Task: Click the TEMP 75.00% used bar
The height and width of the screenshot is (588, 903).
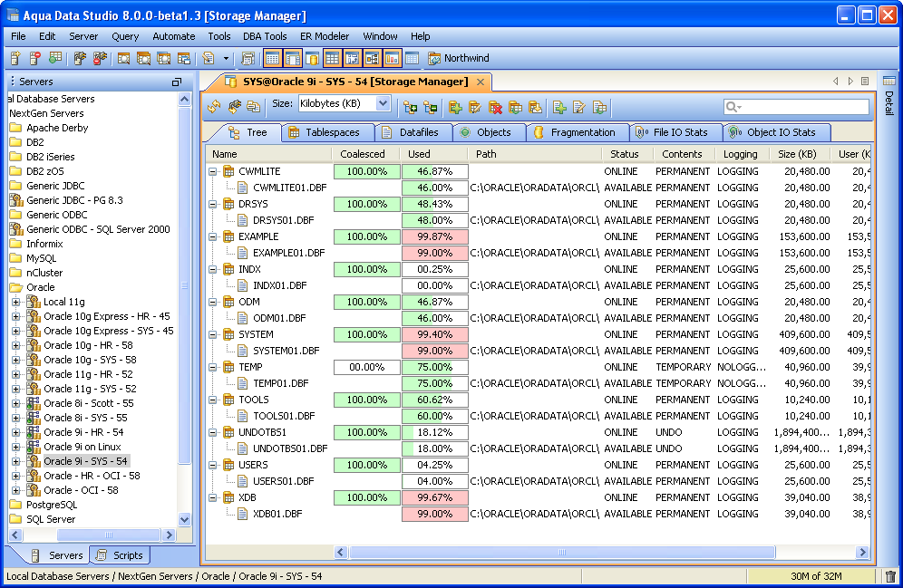Action: (x=435, y=367)
